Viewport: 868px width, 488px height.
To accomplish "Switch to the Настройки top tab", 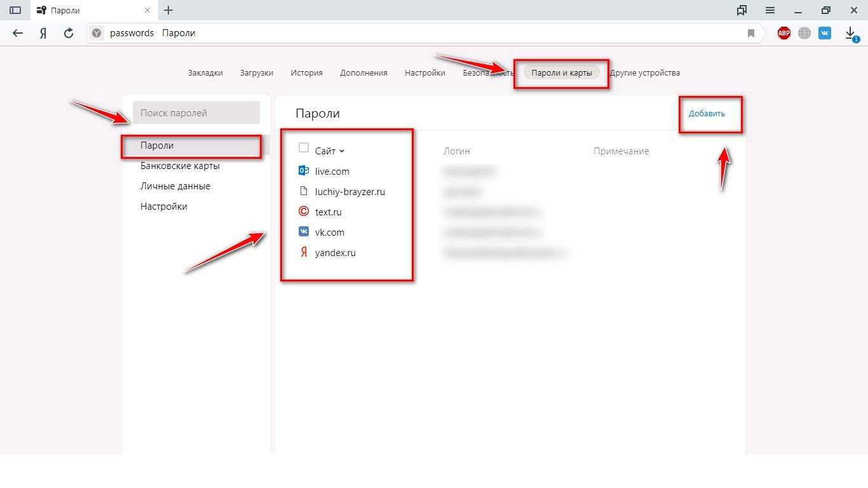I will coord(425,72).
